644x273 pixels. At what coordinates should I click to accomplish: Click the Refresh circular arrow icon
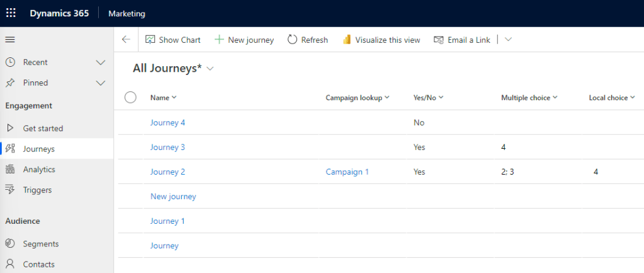292,40
